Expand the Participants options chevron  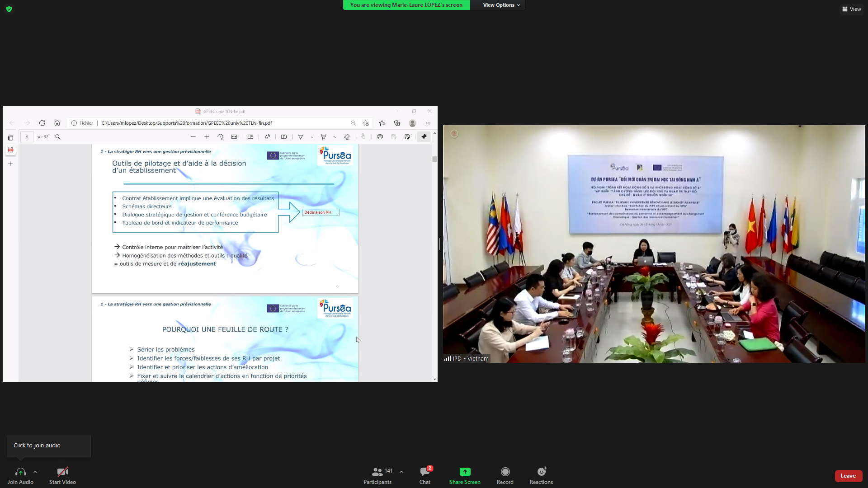[401, 472]
